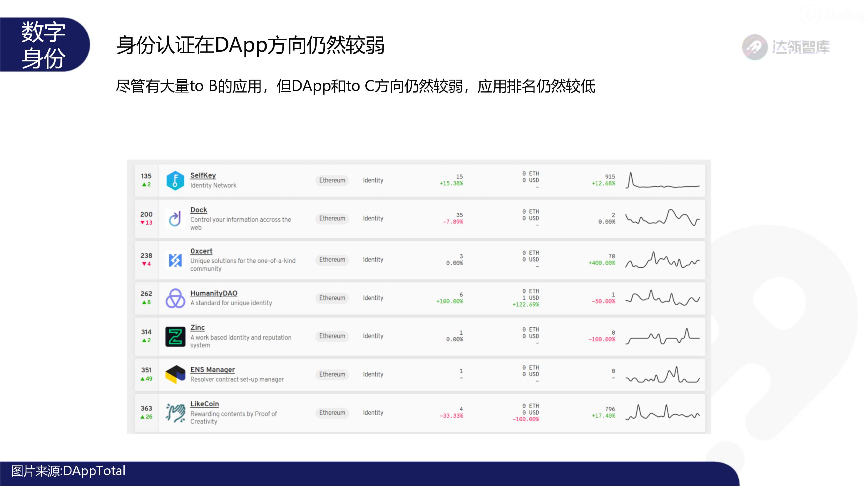Click the -7.89% change value
Image resolution: width=868 pixels, height=486 pixels.
(x=453, y=222)
